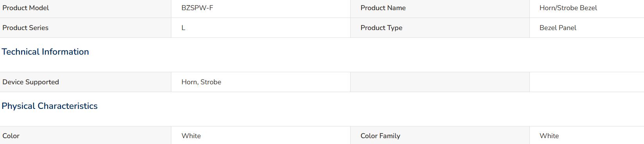Select the Horn, Strobe value text
644x144 pixels.
pyautogui.click(x=201, y=82)
